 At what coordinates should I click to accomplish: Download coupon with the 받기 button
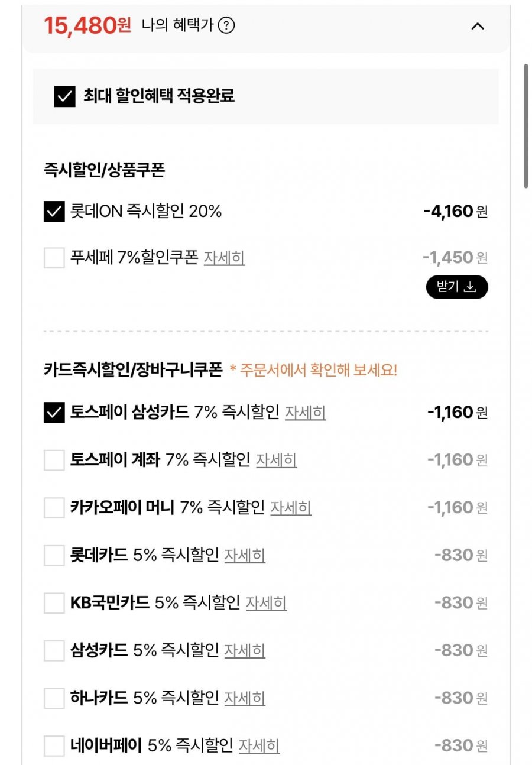pyautogui.click(x=456, y=287)
